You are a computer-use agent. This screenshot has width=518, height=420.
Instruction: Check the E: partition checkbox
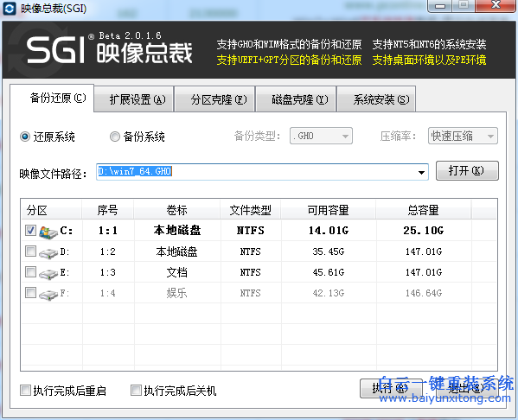[31, 272]
